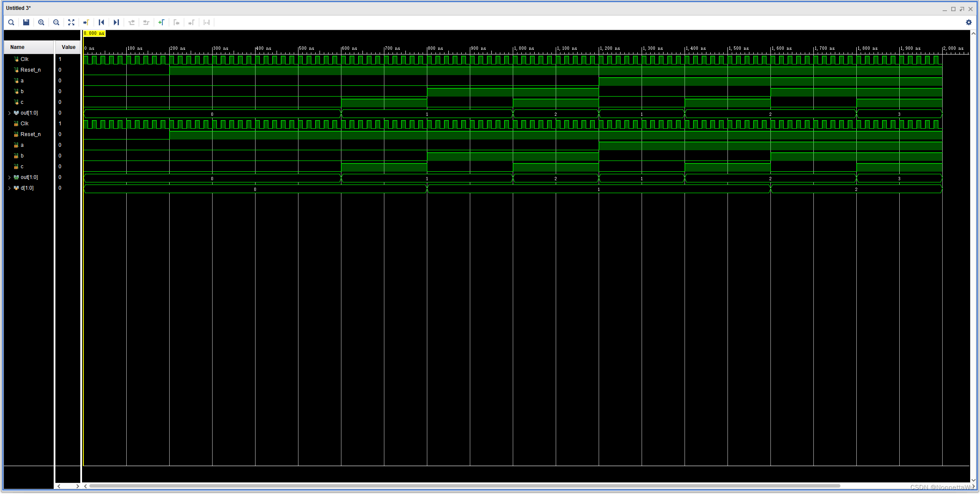Click the Next Marker icon

(x=192, y=22)
